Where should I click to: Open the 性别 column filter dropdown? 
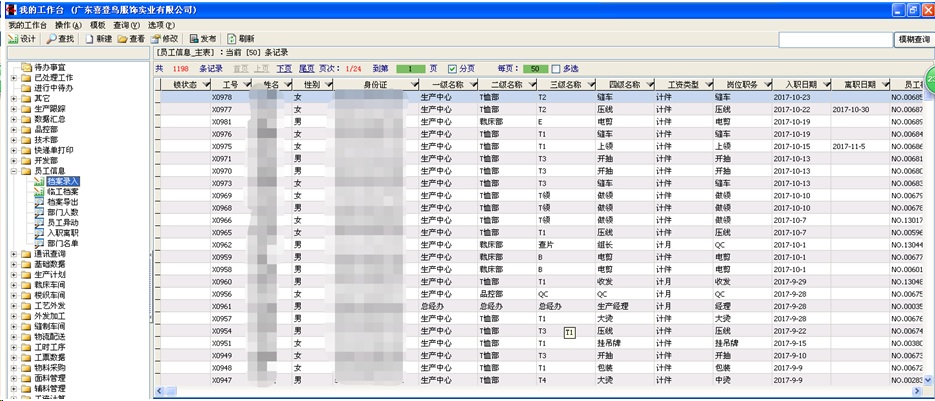(x=328, y=85)
